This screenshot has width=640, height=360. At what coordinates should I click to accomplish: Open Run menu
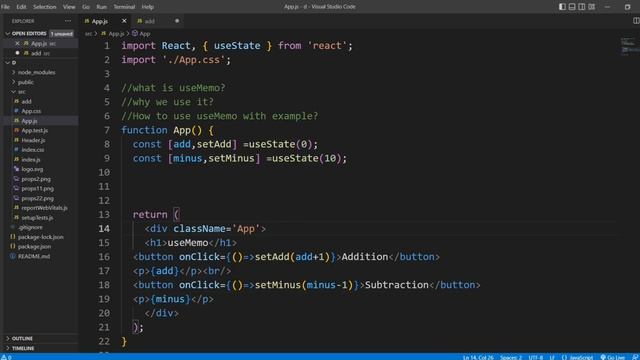(101, 7)
